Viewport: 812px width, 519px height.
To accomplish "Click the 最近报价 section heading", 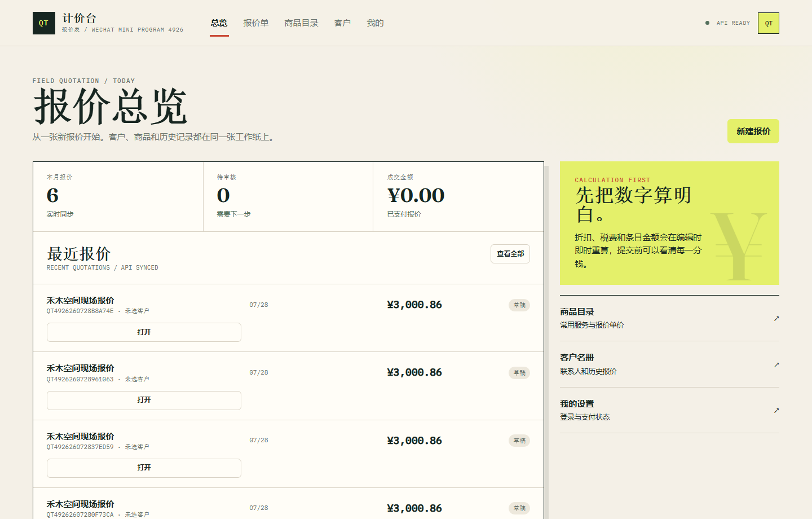I will click(x=79, y=254).
